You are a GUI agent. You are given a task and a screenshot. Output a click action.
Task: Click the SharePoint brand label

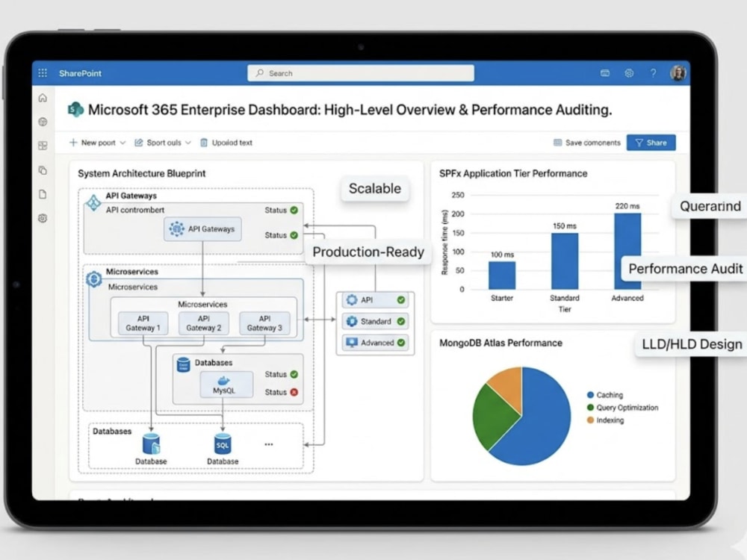point(80,73)
